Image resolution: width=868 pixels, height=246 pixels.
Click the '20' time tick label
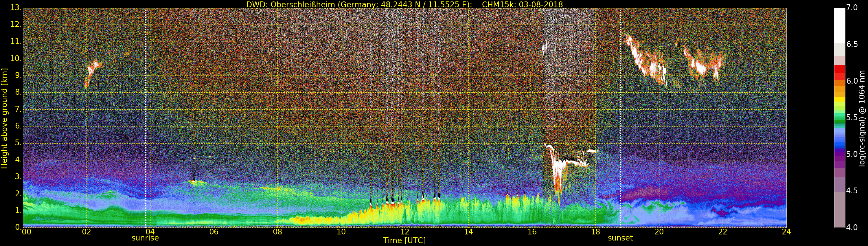[x=659, y=232]
